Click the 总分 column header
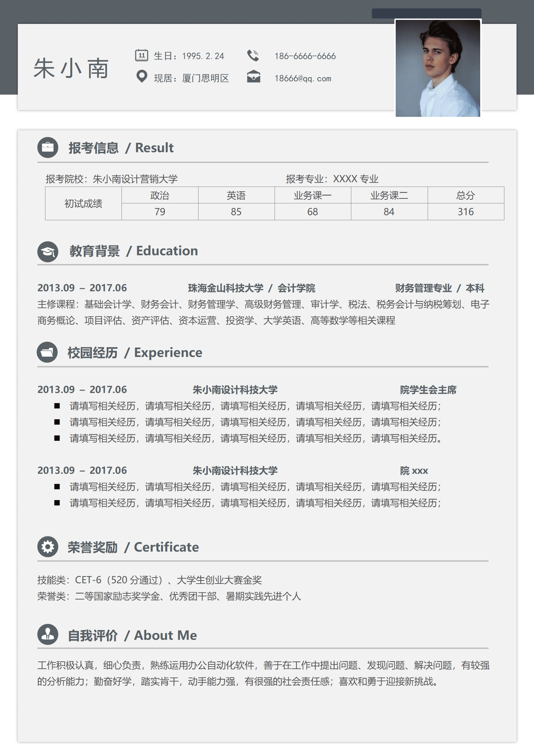 (466, 195)
